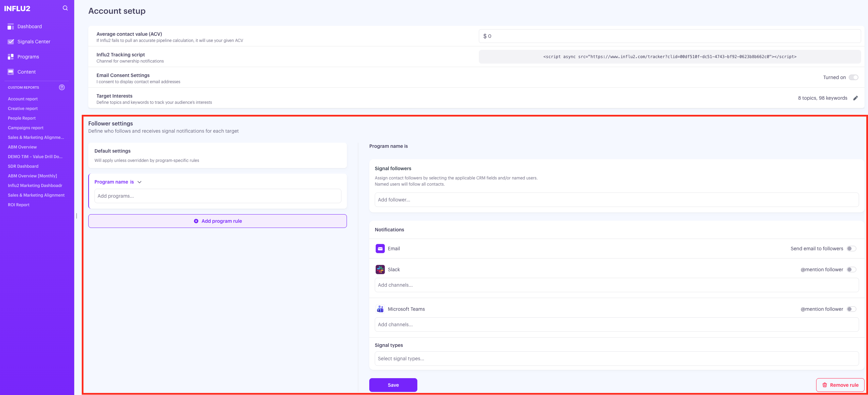Open Slack Add channels selector
868x395 pixels.
coord(617,285)
